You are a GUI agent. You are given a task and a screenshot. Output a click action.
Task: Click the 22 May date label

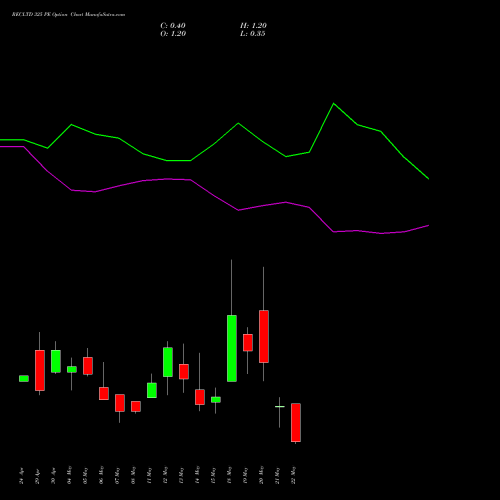tap(293, 475)
